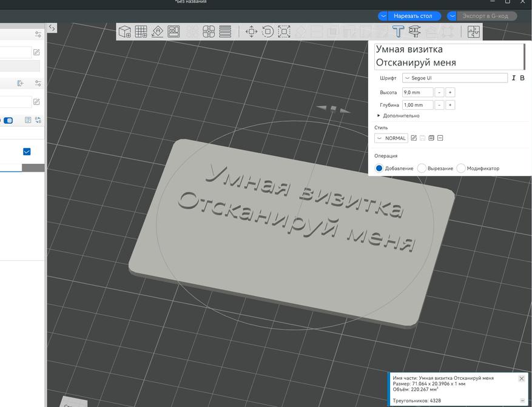Viewport: 532px width, 407px height.
Task: Increase Высота with the plus button
Action: click(450, 92)
